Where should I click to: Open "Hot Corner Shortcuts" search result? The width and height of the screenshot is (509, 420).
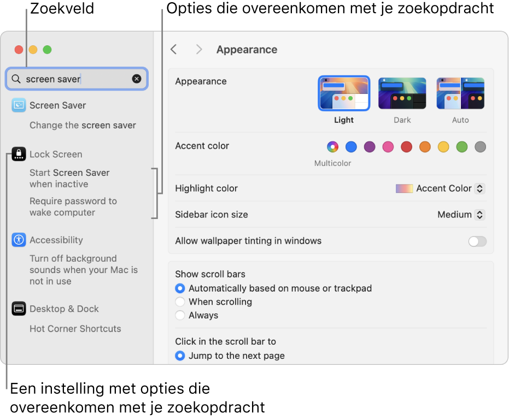[75, 329]
